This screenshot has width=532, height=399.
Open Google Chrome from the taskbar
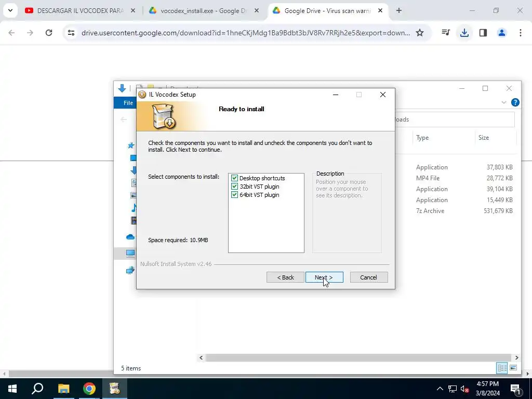[x=89, y=389]
